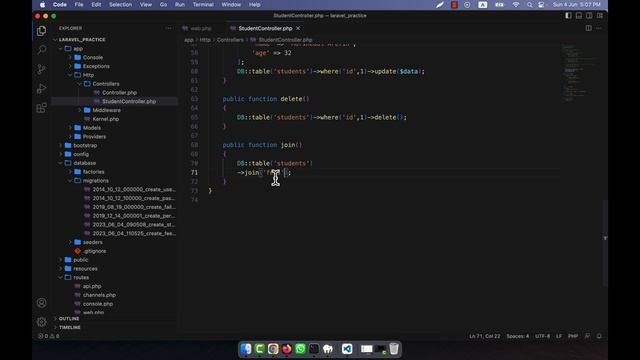640x360 pixels.
Task: Click Ln 71, Col 22 in status bar
Action: [x=484, y=336]
